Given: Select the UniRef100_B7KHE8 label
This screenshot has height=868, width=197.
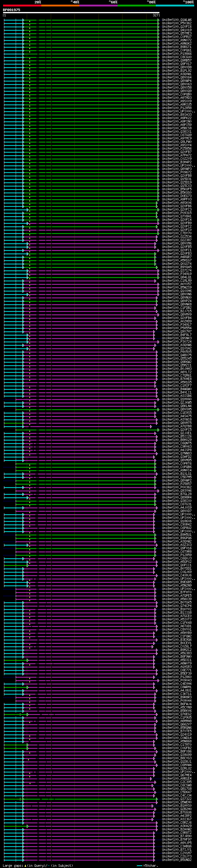Looking at the screenshot, I should pos(177,379).
